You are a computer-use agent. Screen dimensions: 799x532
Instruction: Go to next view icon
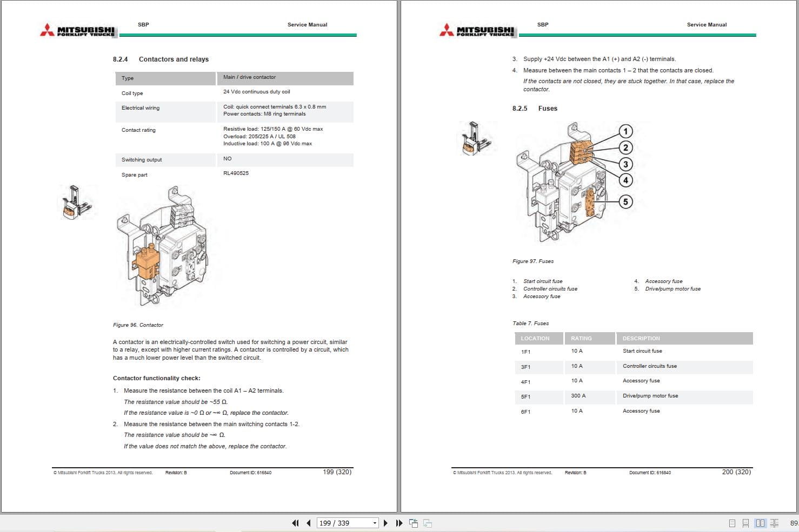[x=427, y=523]
